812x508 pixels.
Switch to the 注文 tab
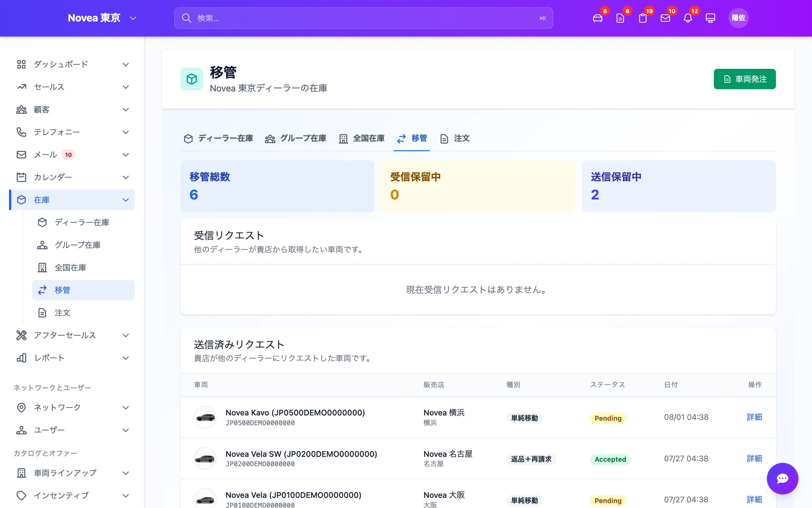click(x=455, y=138)
